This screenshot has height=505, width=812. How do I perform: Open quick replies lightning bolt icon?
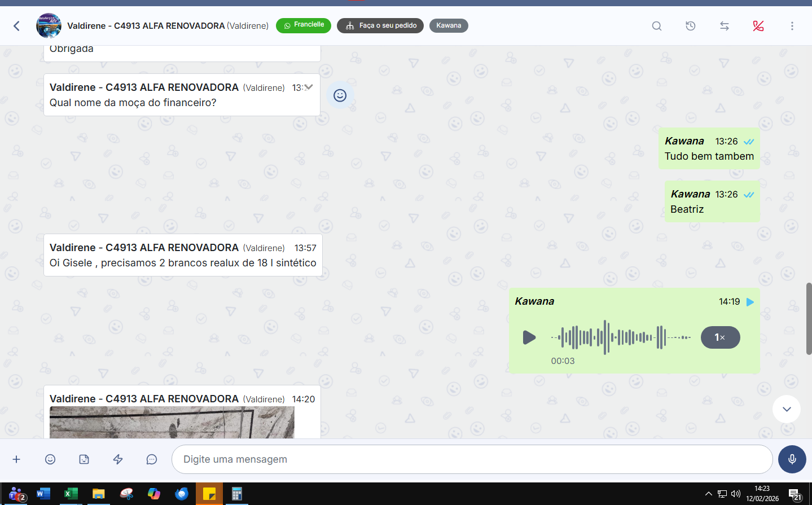tap(118, 459)
